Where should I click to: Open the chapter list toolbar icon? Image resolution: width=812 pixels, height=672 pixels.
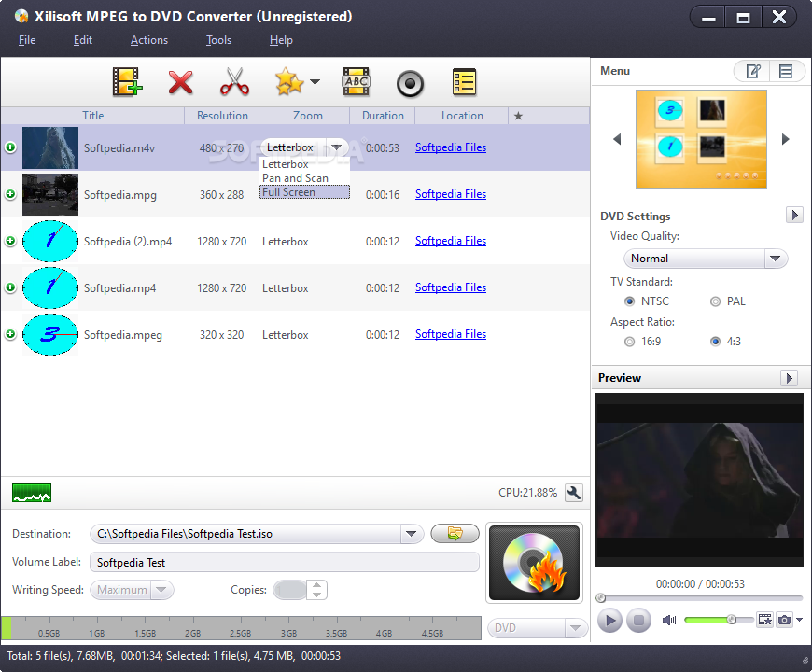click(x=464, y=82)
